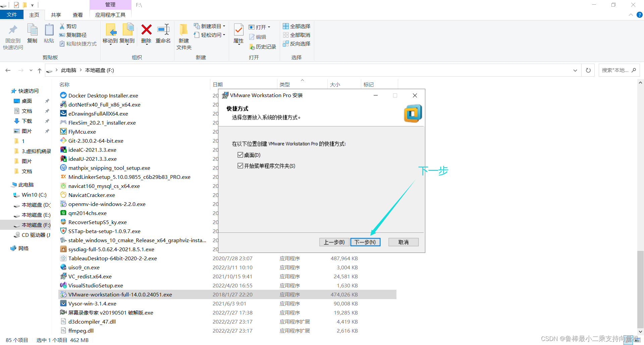Select TableauDesktop-64bit-2020-2-2.exe file
Viewport: 644px width, 345px height.
[x=112, y=258]
